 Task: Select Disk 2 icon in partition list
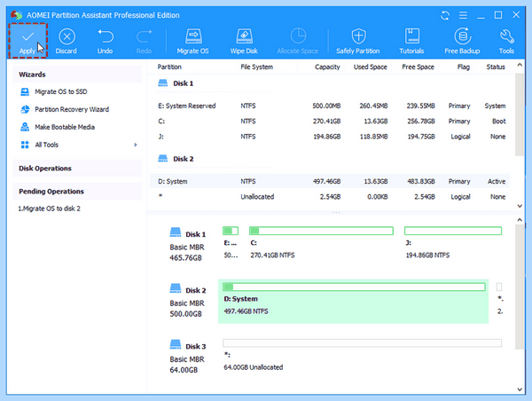[163, 158]
